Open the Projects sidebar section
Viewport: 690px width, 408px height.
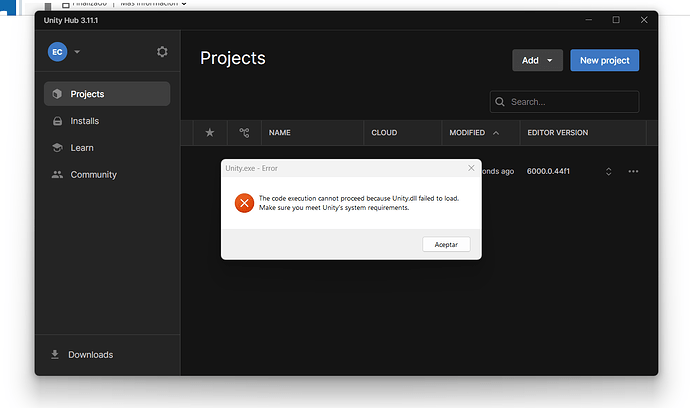106,94
